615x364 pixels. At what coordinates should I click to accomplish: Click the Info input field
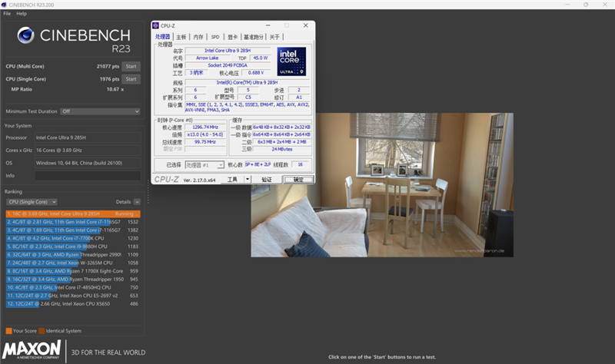[88, 176]
